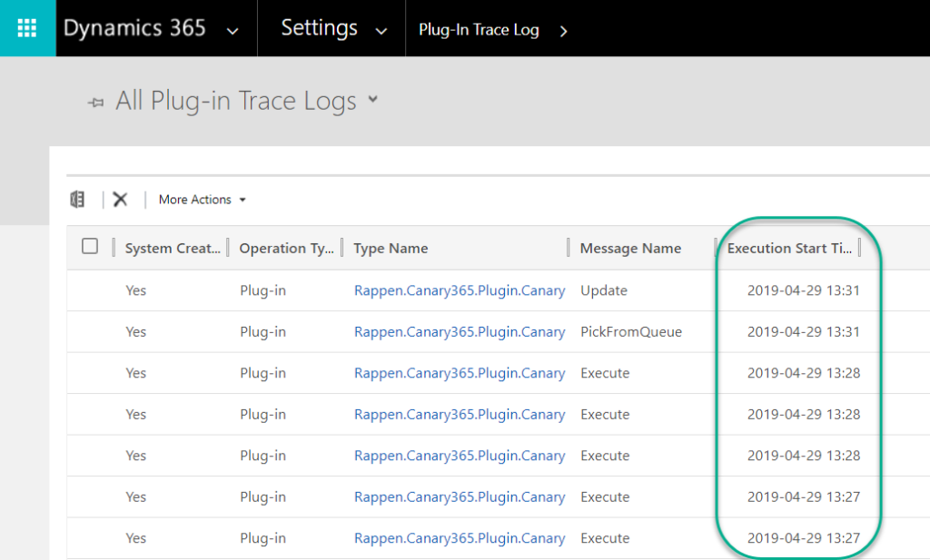Viewport: 930px width, 560px height.
Task: Expand the All Plug-in Trace Logs view selector
Action: click(x=372, y=101)
